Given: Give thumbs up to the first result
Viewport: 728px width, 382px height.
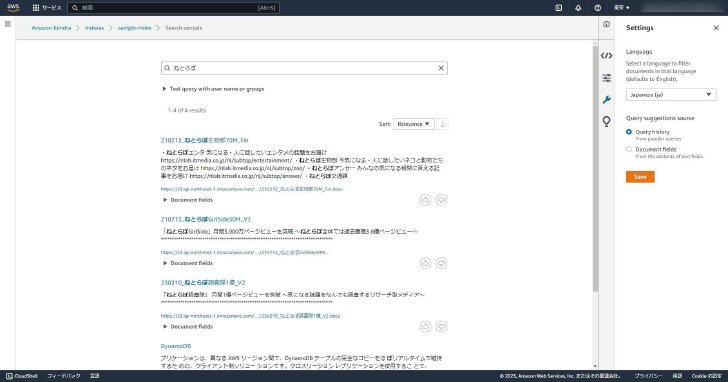Looking at the screenshot, I should click(425, 200).
